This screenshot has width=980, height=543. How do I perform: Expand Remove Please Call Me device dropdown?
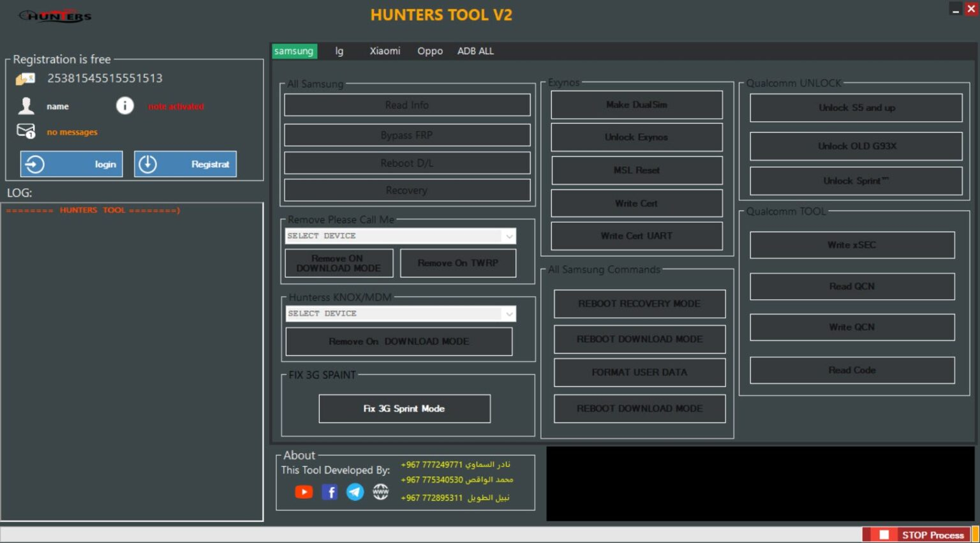[x=509, y=236]
